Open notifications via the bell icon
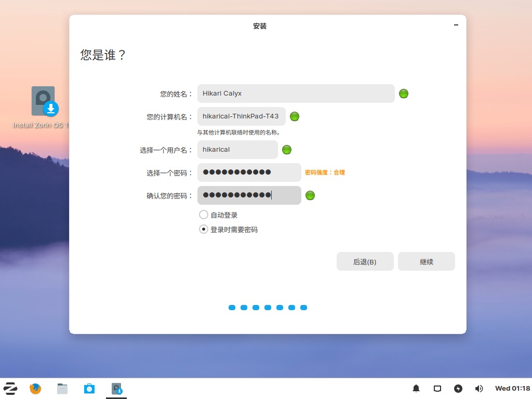 point(416,388)
